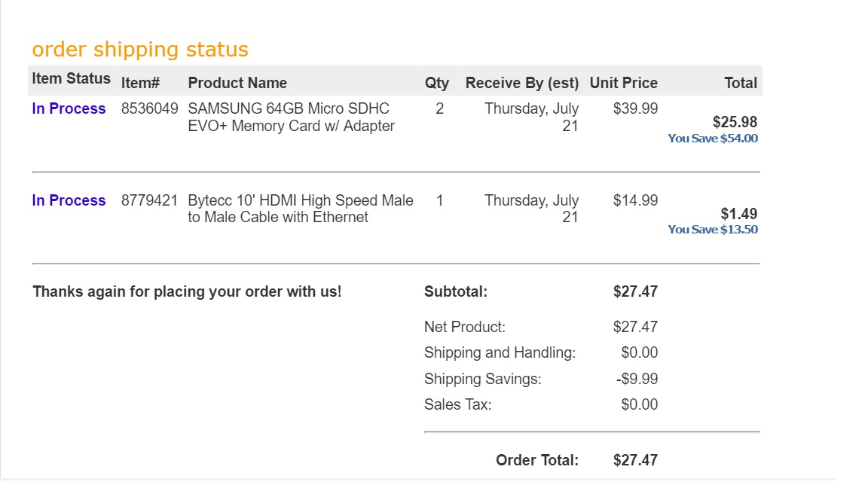Click the order shipping status heading

(x=140, y=50)
